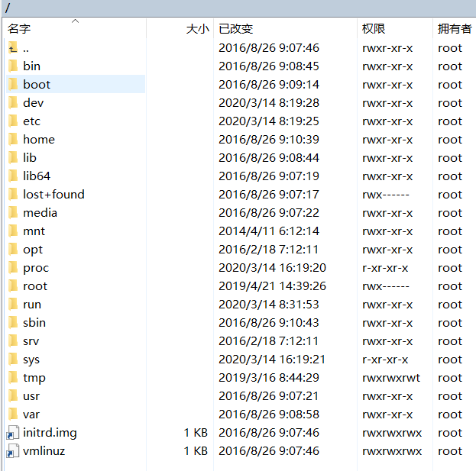Screen dimensions: 476x471
Task: Click the proc folder icon
Action: 13,267
